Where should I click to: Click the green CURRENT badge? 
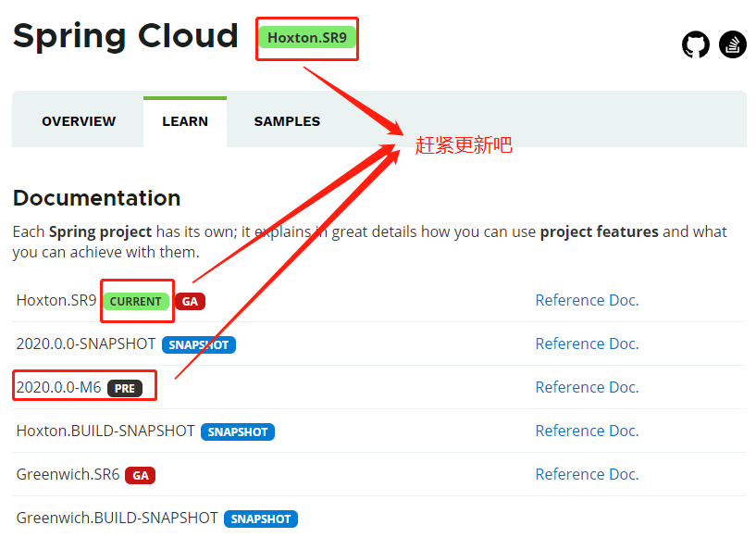[x=136, y=302]
